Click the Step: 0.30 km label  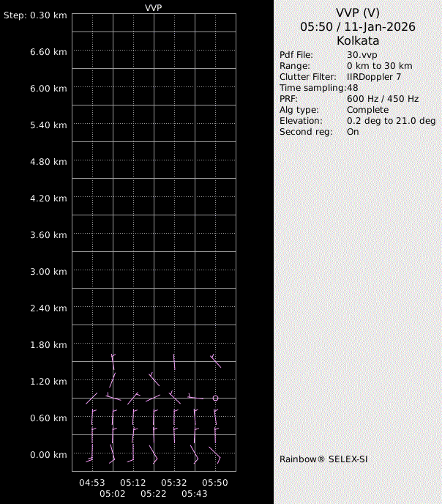coord(35,15)
